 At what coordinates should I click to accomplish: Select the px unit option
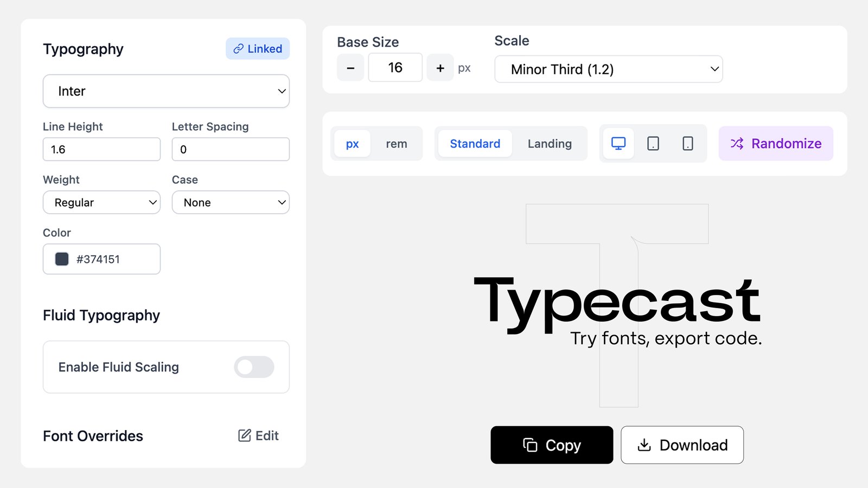click(352, 144)
